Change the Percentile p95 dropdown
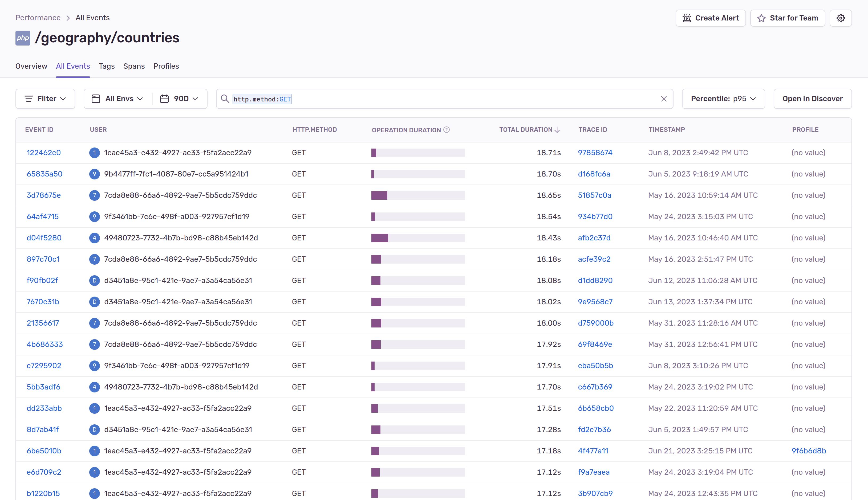Viewport: 868px width, 500px height. coord(723,99)
